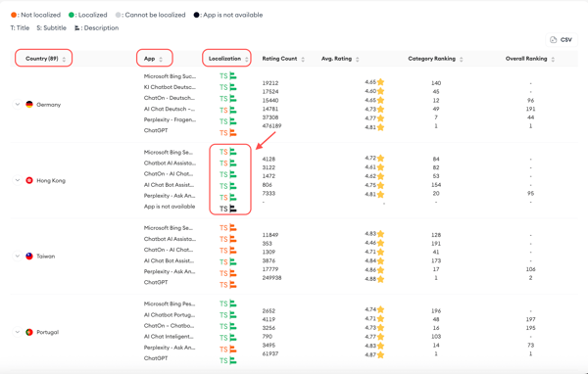Click the CSV file icon
The image size is (588, 374).
[553, 40]
